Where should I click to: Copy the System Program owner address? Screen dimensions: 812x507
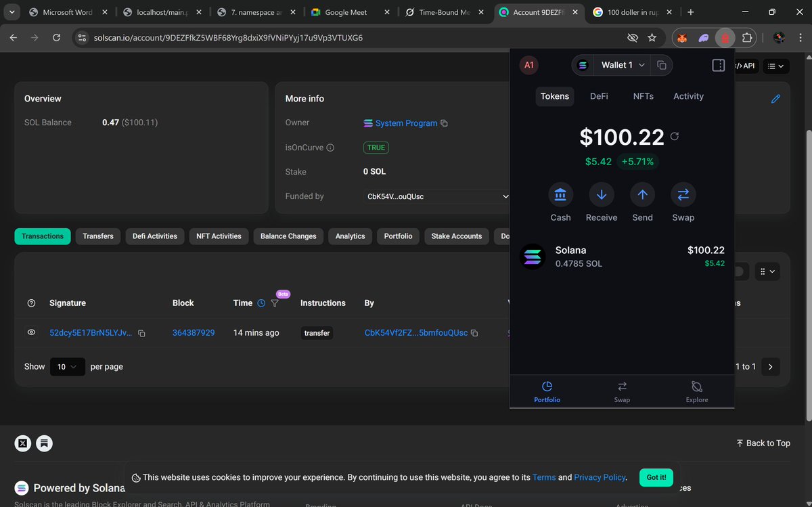(x=445, y=123)
